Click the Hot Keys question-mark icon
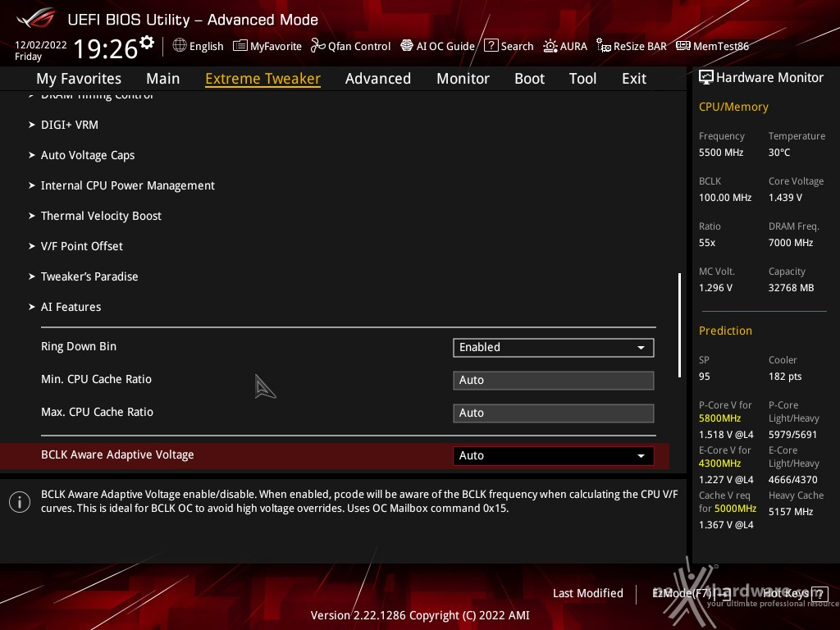 [819, 593]
